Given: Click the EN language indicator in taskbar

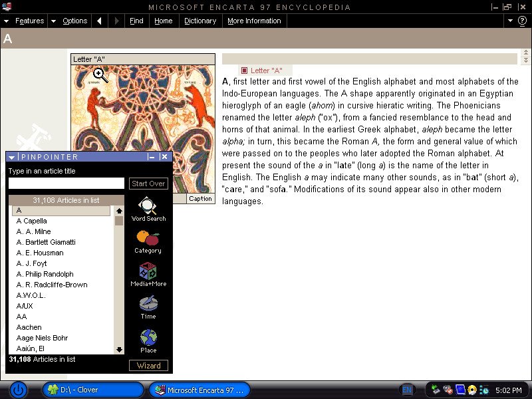Looking at the screenshot, I should (x=407, y=390).
